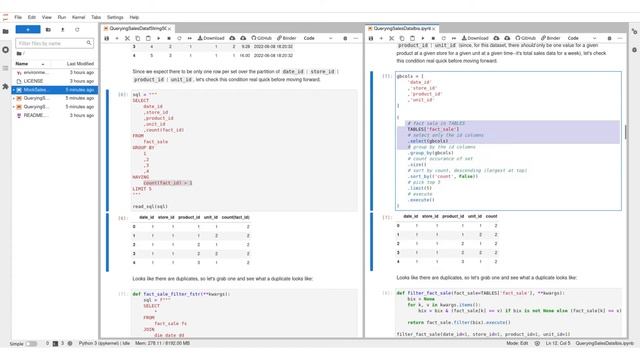640x360 pixels.
Task: Select the environment file in the file list
Action: (x=55, y=72)
